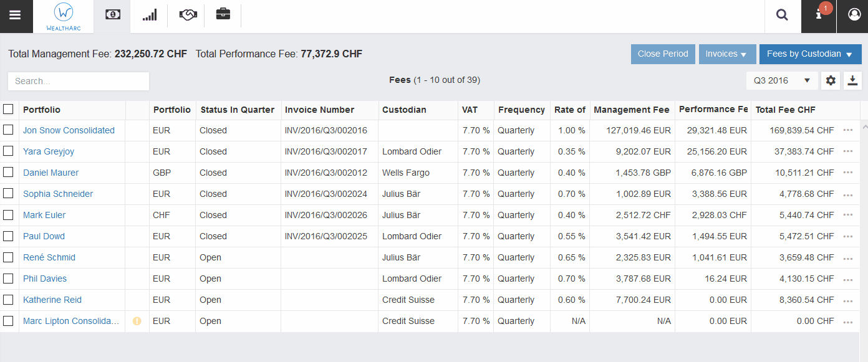Check the Katherine Reid row checkbox
Screen dimensions: 868x362
pyautogui.click(x=8, y=299)
